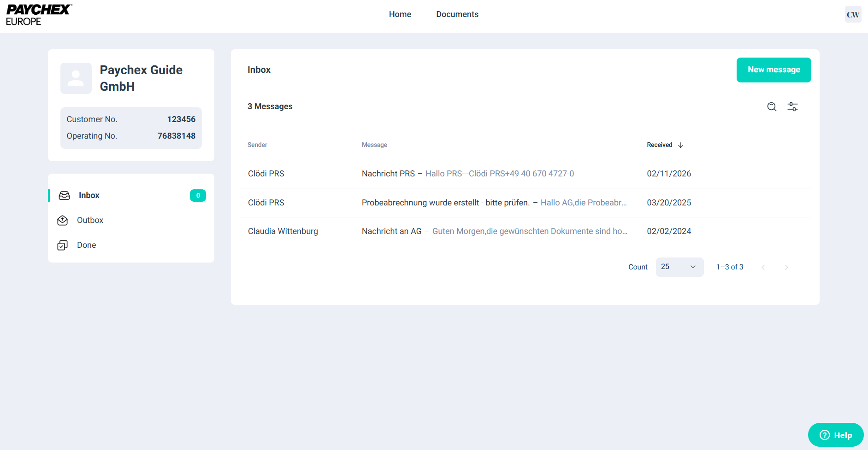This screenshot has height=450, width=868.
Task: Click the Inbox tray icon in sidebar
Action: pos(65,195)
